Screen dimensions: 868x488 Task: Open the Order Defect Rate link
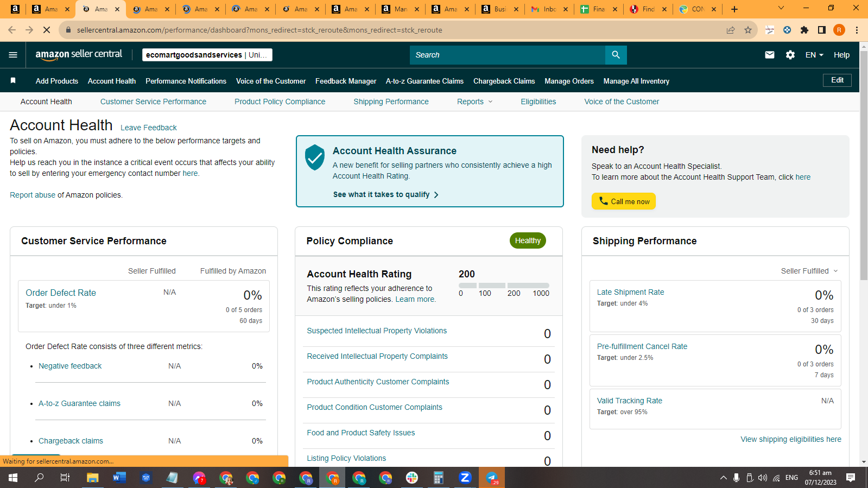click(x=61, y=293)
